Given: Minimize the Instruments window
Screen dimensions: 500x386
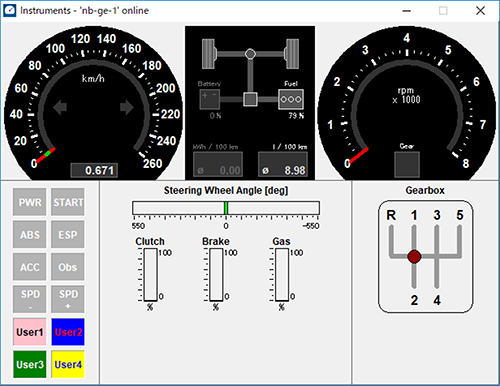Looking at the screenshot, I should pyautogui.click(x=406, y=11).
